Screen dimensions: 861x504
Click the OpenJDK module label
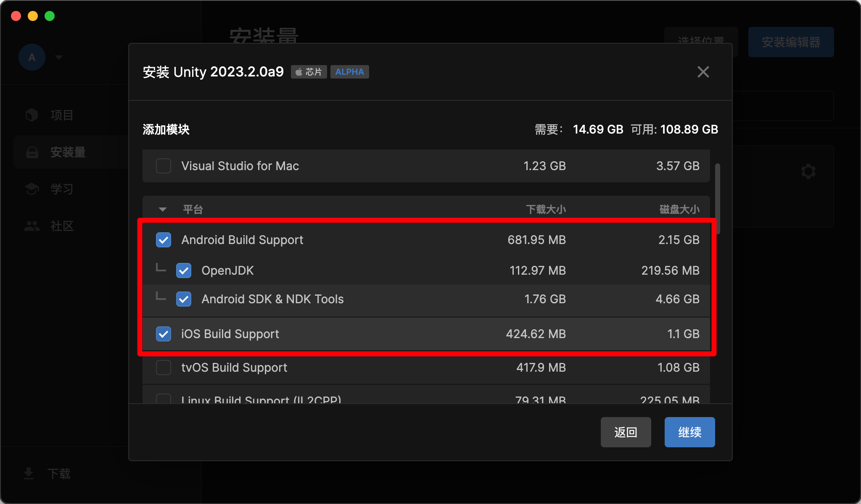click(x=227, y=270)
